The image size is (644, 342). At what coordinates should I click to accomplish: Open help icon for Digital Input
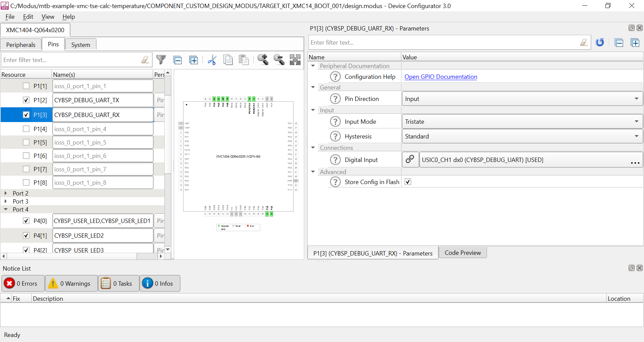tap(335, 160)
